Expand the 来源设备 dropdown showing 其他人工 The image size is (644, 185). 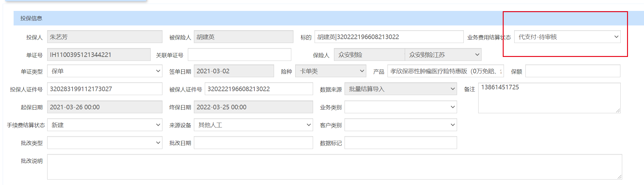(x=253, y=125)
